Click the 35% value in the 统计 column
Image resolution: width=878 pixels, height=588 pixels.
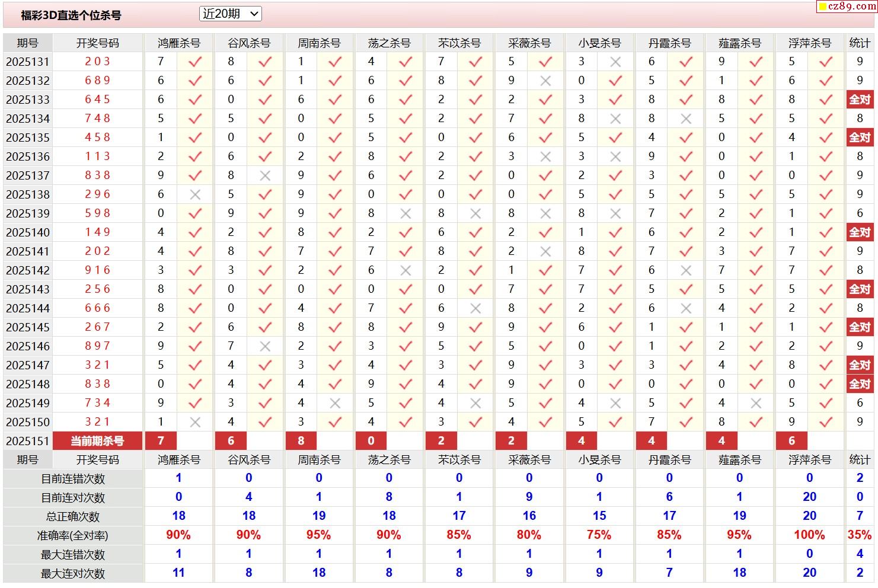coord(860,535)
